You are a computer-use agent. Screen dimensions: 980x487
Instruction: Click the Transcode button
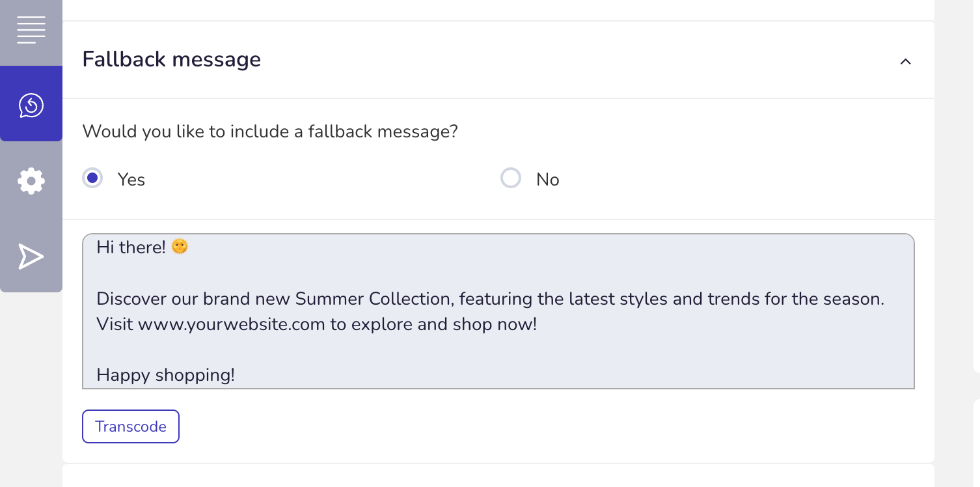click(x=131, y=426)
